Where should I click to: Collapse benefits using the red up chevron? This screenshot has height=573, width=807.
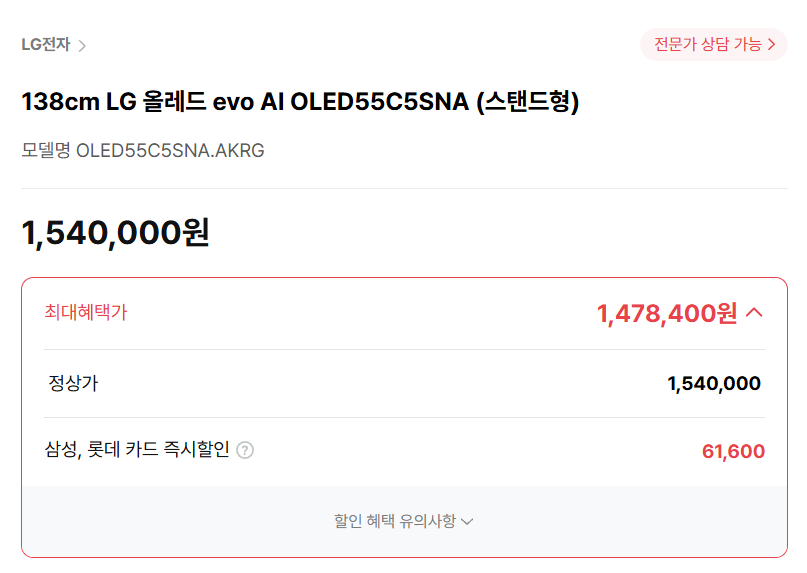755,313
